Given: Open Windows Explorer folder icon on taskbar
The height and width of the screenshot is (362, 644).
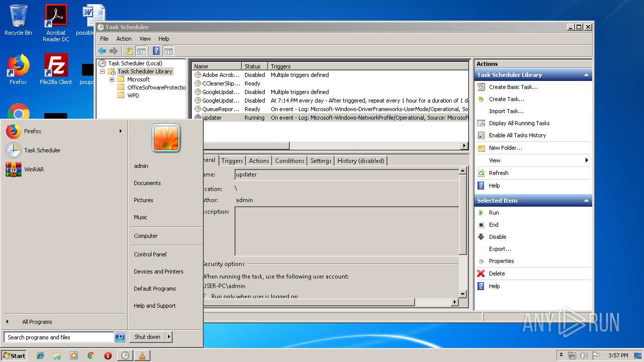Looking at the screenshot, I should [x=57, y=355].
